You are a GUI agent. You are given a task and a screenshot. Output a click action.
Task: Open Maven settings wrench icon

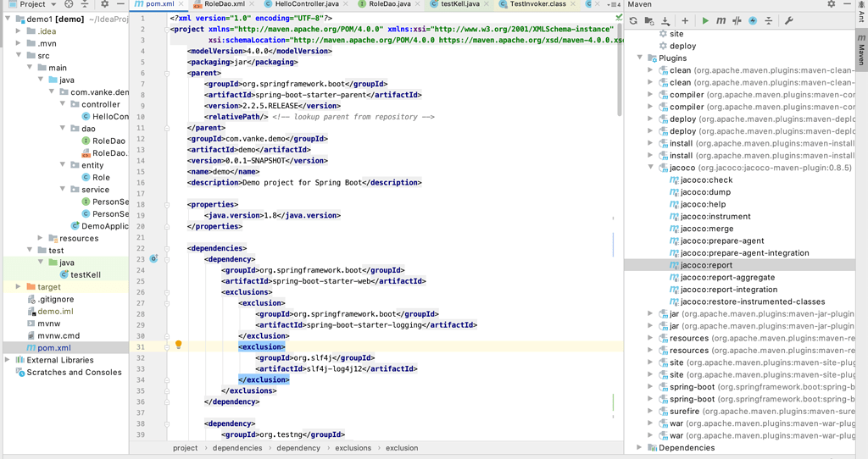[x=788, y=20]
